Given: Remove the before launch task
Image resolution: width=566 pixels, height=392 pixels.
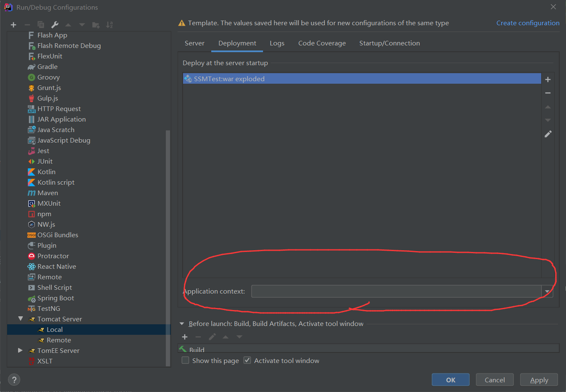Looking at the screenshot, I should pyautogui.click(x=198, y=337).
